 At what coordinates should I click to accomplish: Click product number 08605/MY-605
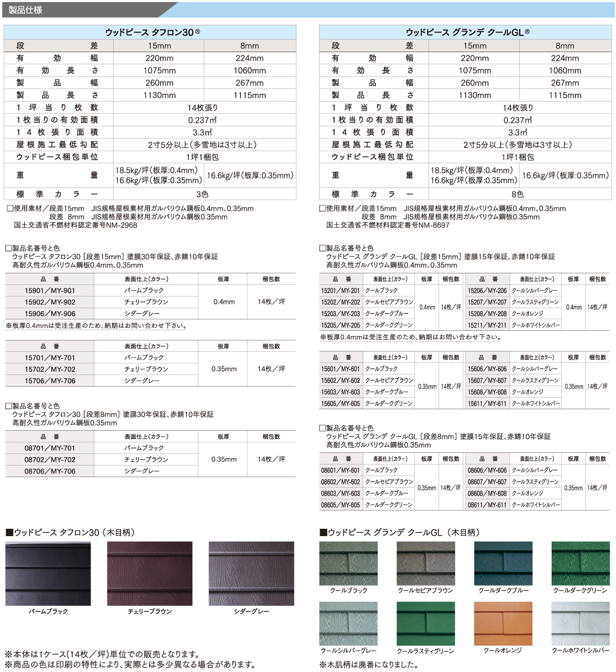[341, 506]
